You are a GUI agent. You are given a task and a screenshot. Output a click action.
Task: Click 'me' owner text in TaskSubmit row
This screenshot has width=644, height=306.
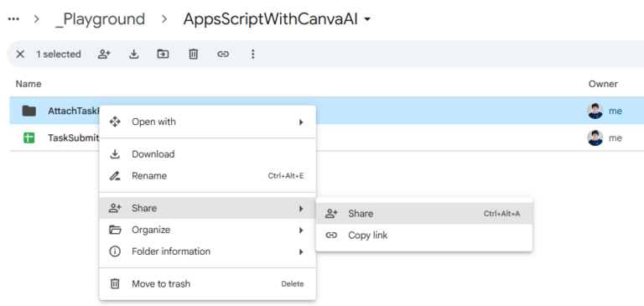click(615, 138)
